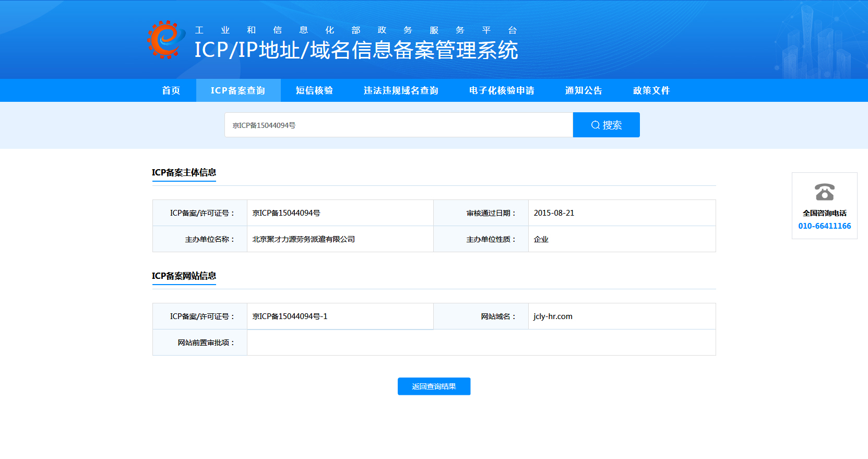This screenshot has height=459, width=868.
Task: Click the approval date 2015-08-21
Action: coord(554,213)
